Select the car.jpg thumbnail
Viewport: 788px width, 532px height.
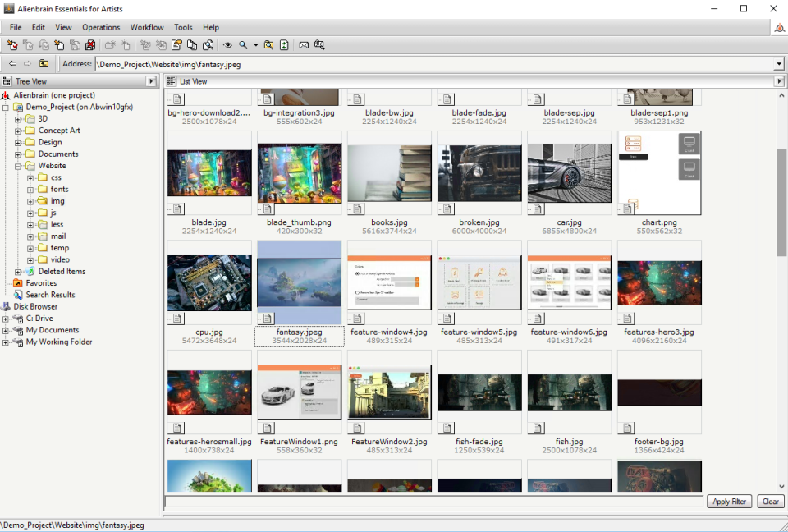[x=569, y=173]
